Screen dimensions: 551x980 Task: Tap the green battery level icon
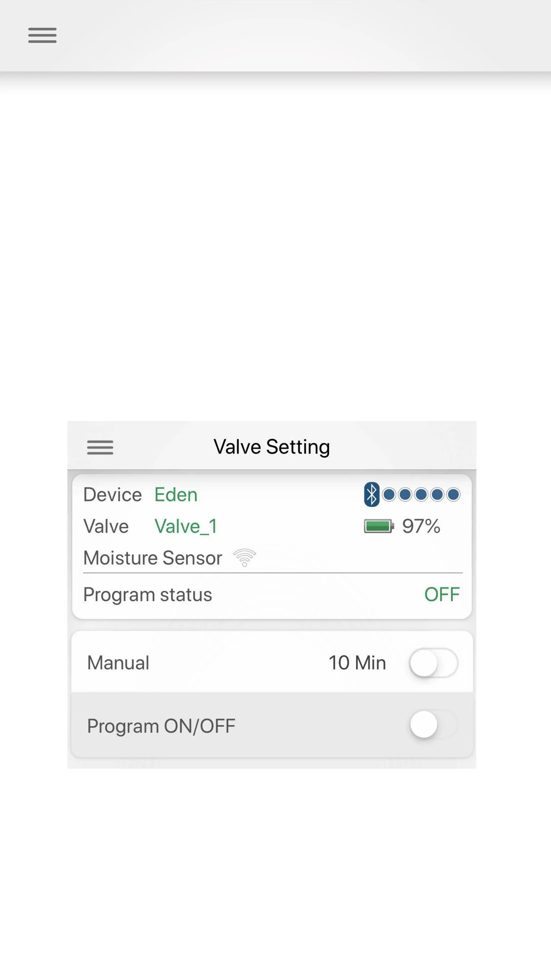(378, 526)
